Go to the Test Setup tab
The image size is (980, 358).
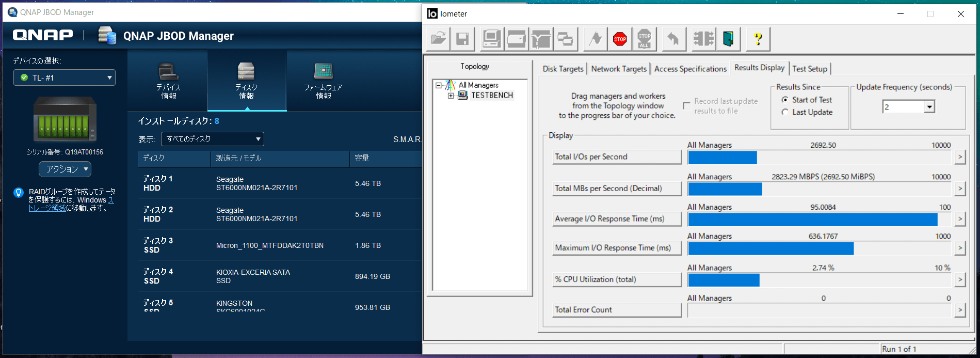810,69
